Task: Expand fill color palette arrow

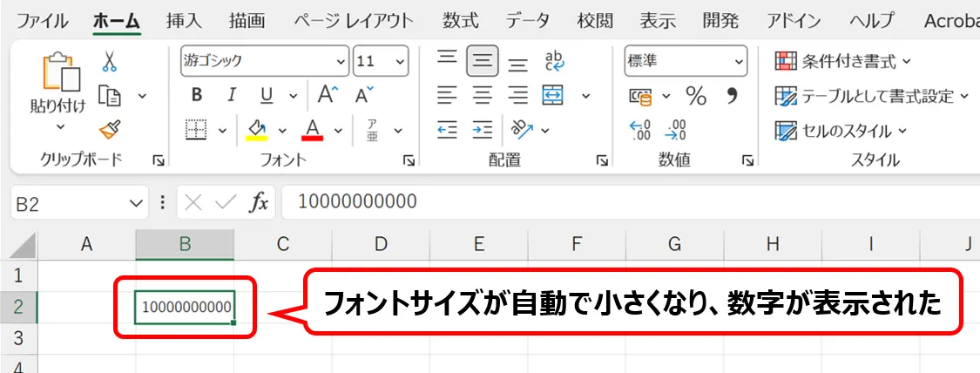Action: [x=282, y=131]
